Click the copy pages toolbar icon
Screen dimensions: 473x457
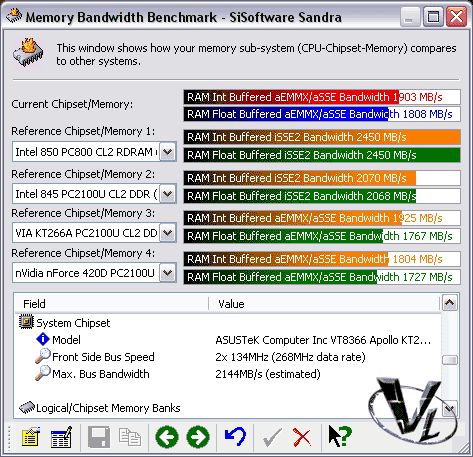coord(130,437)
